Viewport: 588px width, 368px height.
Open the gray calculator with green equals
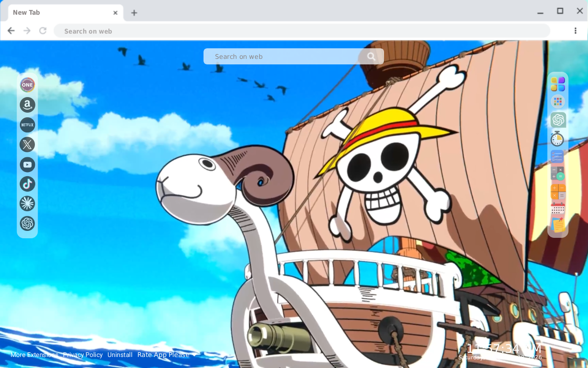click(x=557, y=173)
